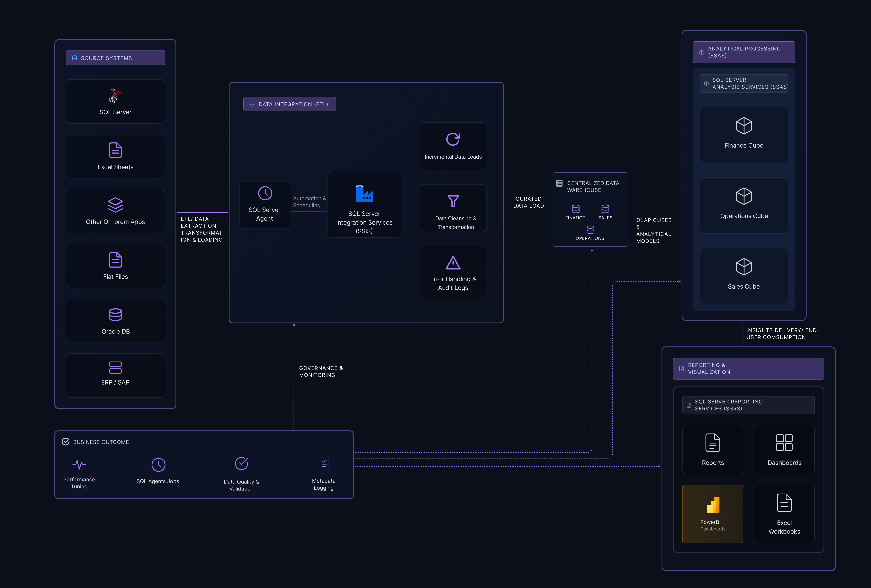
Task: Select the Excel Sheets document icon
Action: pyautogui.click(x=115, y=150)
